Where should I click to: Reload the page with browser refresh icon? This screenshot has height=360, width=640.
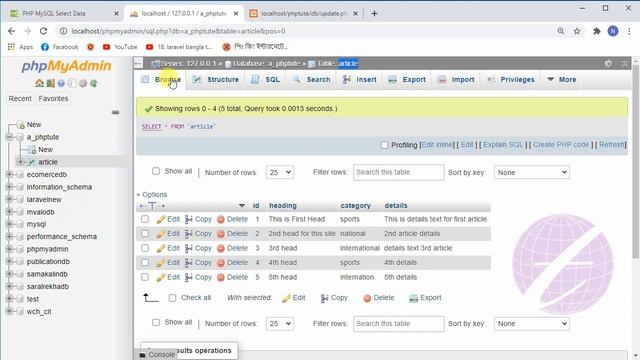[43, 31]
